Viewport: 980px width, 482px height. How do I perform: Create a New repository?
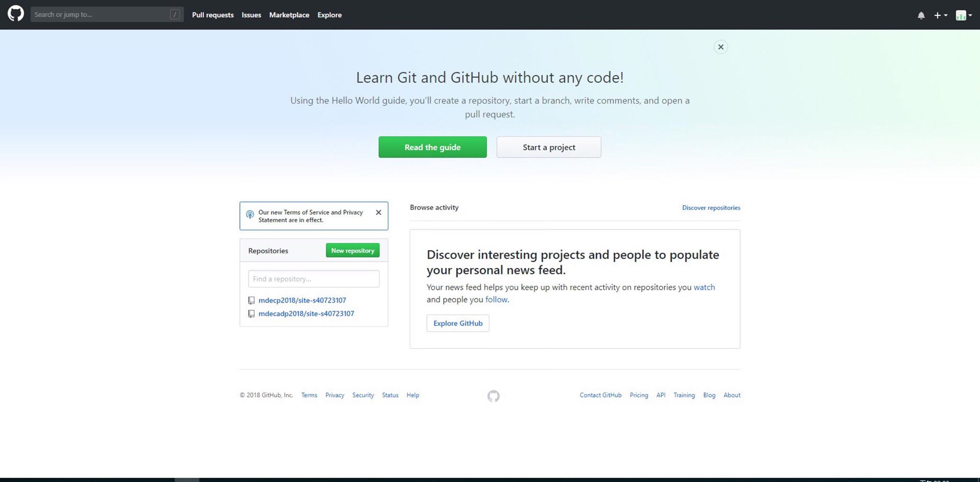tap(353, 251)
